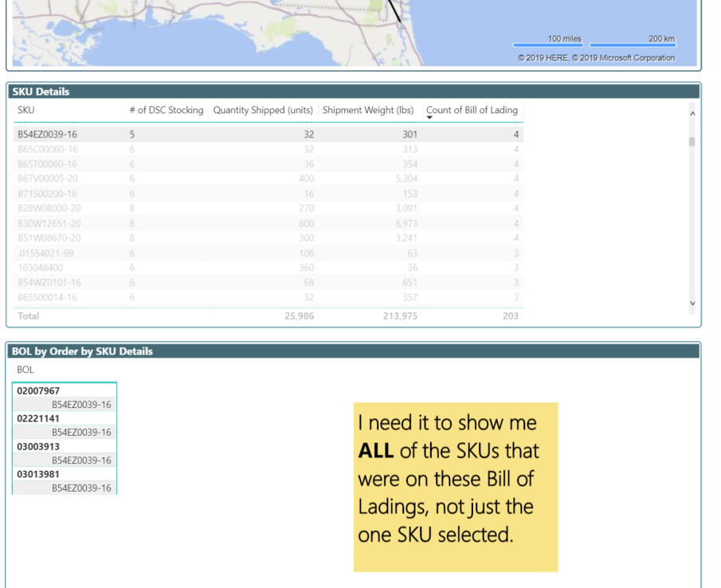Sort by # of DSC Stocking column
Viewport: 721px width, 588px height.
(167, 110)
